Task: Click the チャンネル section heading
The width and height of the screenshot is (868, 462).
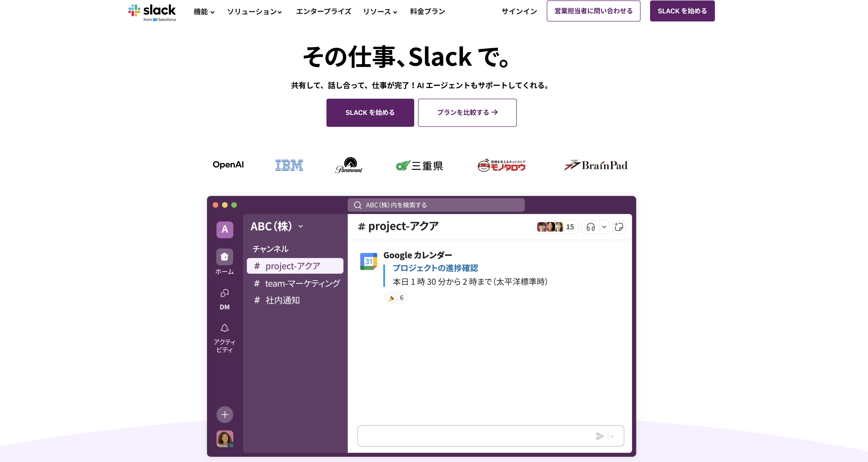Action: [x=270, y=249]
